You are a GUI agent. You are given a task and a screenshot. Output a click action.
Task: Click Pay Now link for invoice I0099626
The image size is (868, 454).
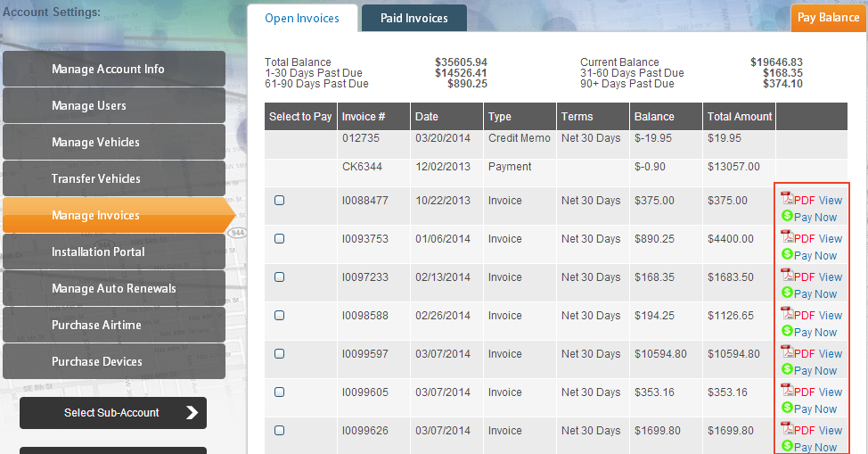[815, 447]
